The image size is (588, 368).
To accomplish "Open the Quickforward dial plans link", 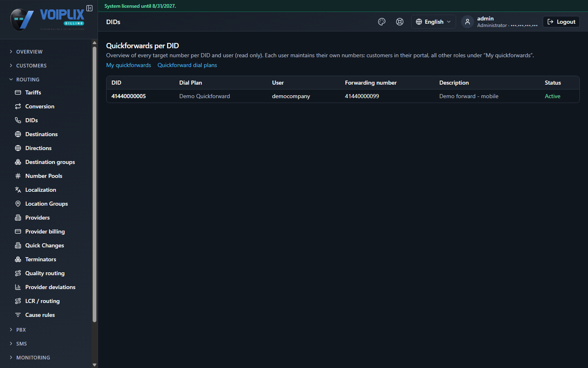I will pos(187,65).
